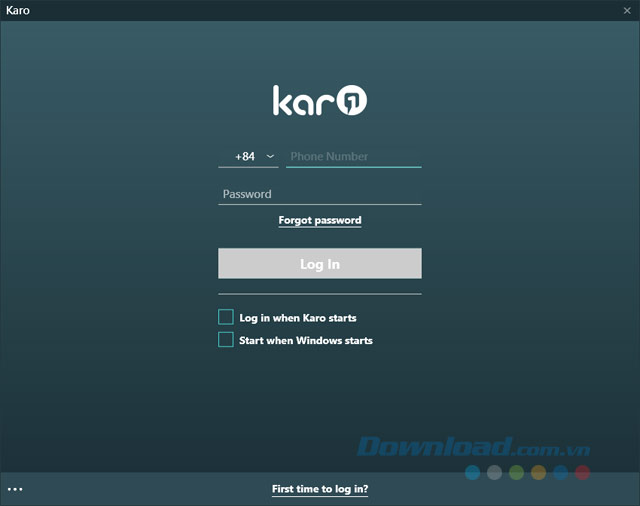Click the orange dot in watermark
Image resolution: width=640 pixels, height=506 pixels.
click(538, 472)
